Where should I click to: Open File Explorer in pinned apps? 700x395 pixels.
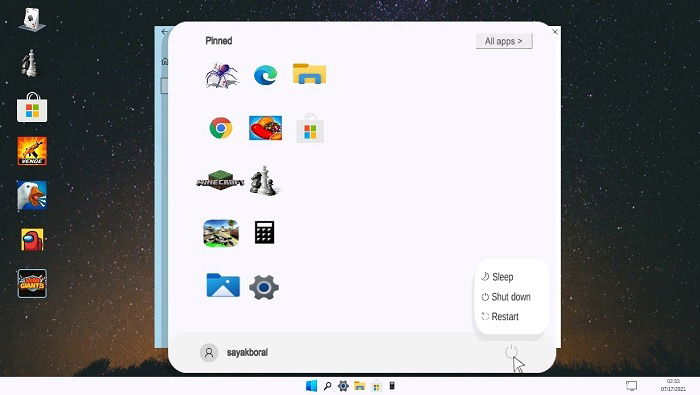[309, 74]
